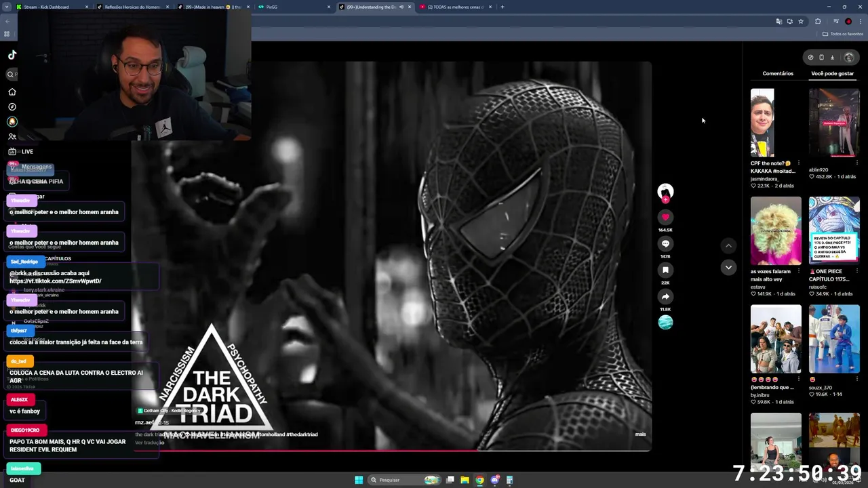The width and height of the screenshot is (868, 488).
Task: Go to next video with down arrow
Action: coord(728,267)
